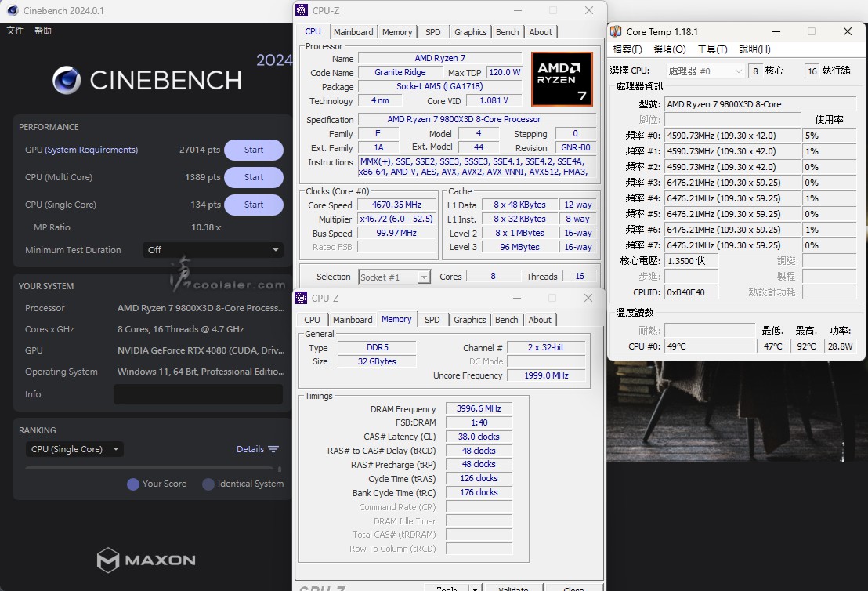The height and width of the screenshot is (591, 868).
Task: Open the 文件 menu in Cinebench
Action: coord(15,31)
